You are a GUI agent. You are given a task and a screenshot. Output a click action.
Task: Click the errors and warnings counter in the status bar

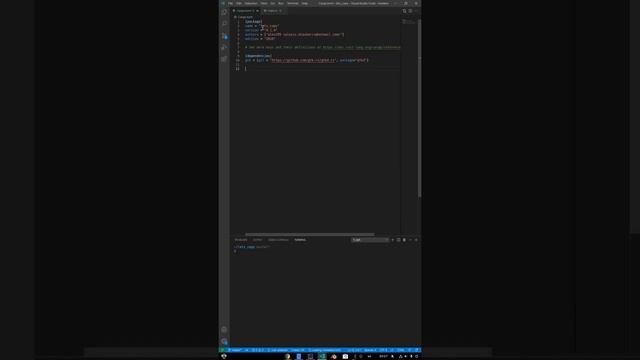coord(258,350)
